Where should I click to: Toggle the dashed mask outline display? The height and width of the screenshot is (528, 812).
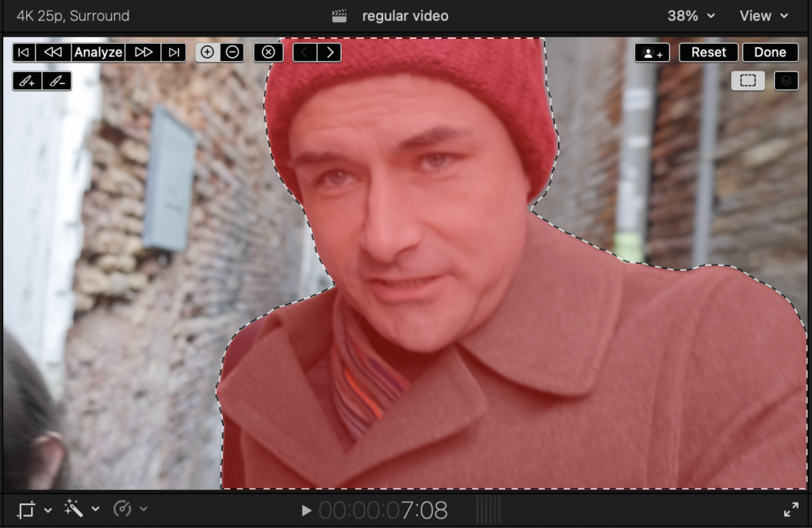748,80
